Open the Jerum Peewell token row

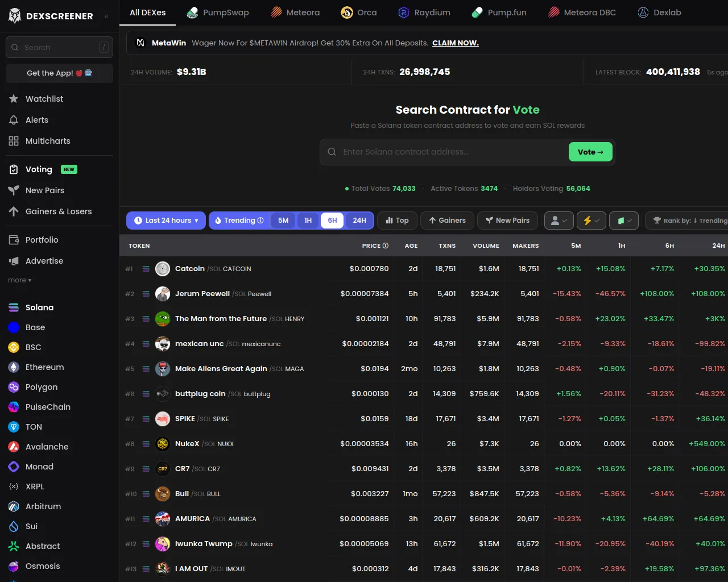point(424,294)
